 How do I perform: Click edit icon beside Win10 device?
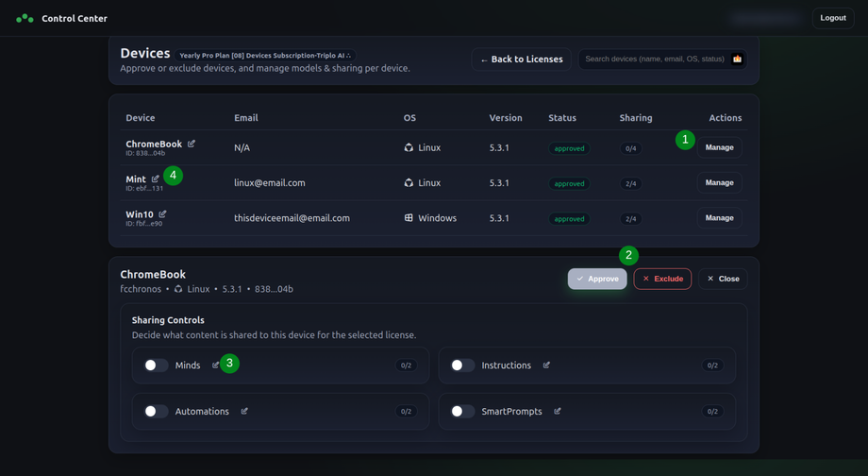pyautogui.click(x=162, y=214)
